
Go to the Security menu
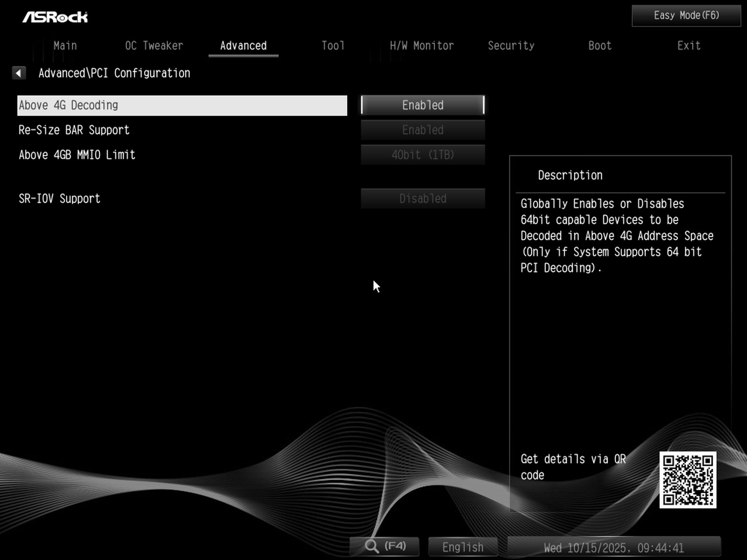click(511, 45)
